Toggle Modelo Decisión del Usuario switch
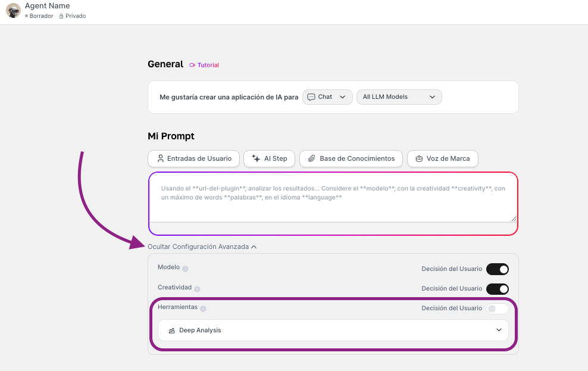Screen dimensions: 588x371 (498, 269)
